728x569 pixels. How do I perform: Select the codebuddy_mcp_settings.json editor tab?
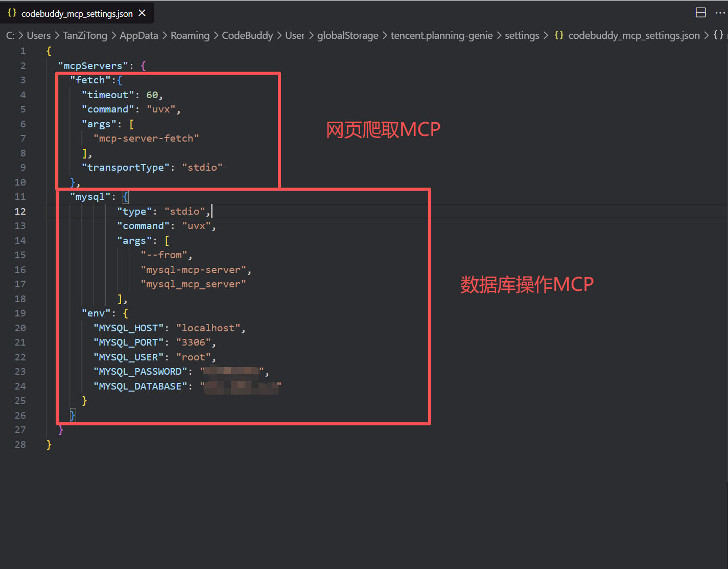coord(77,13)
